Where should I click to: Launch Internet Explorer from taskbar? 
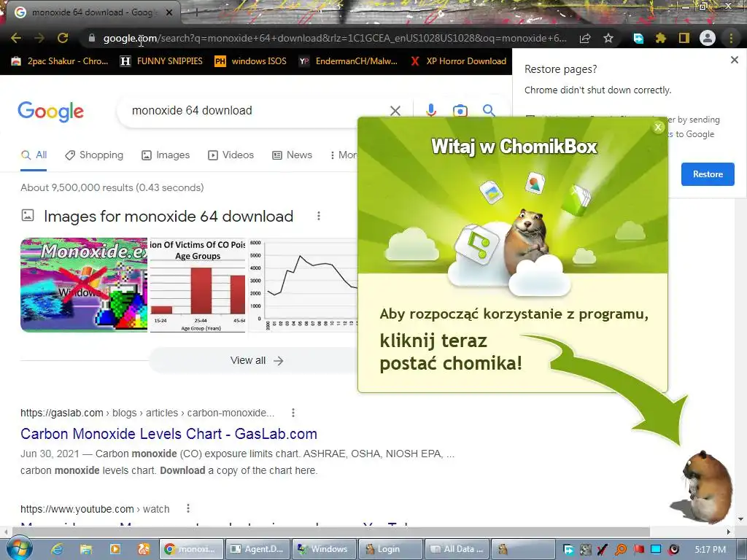click(57, 549)
